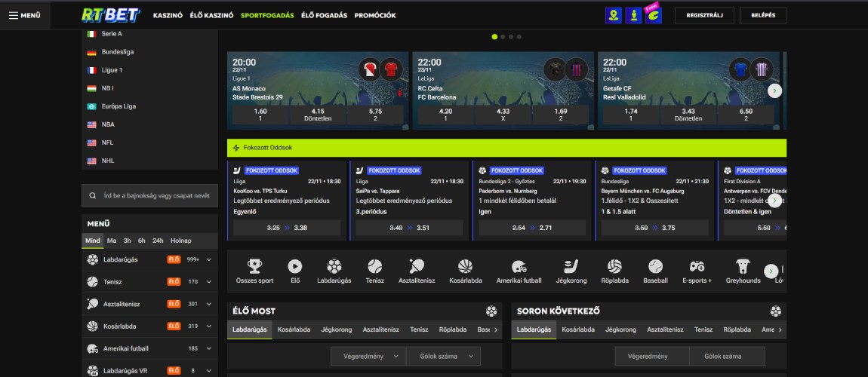Screen dimensions: 868x377
Task: Open the Free bonus icon in header
Action: tap(653, 14)
